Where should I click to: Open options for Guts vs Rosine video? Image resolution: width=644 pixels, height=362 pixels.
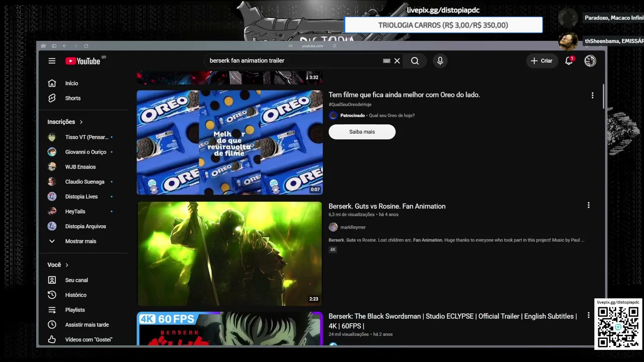pyautogui.click(x=588, y=205)
